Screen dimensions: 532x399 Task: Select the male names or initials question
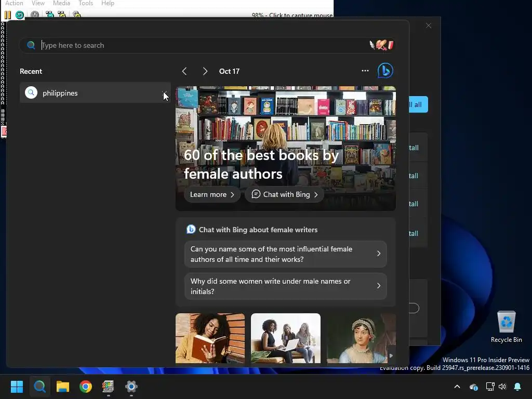click(285, 286)
